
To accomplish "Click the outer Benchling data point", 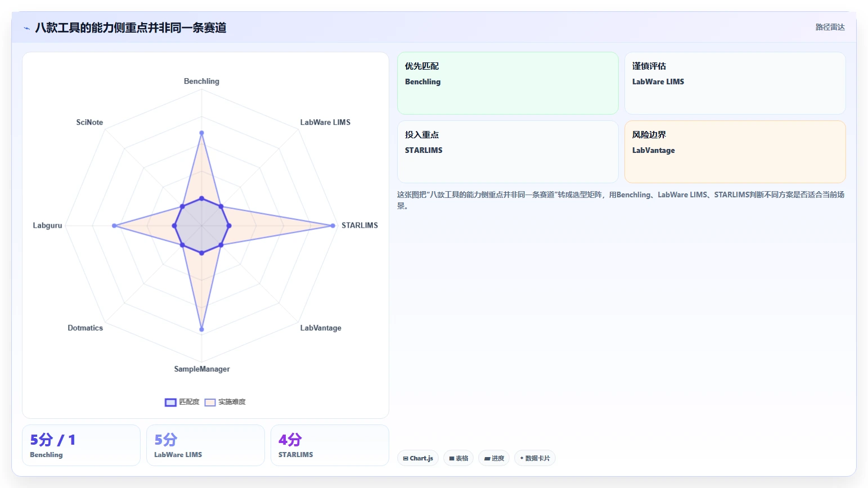I will [x=202, y=133].
